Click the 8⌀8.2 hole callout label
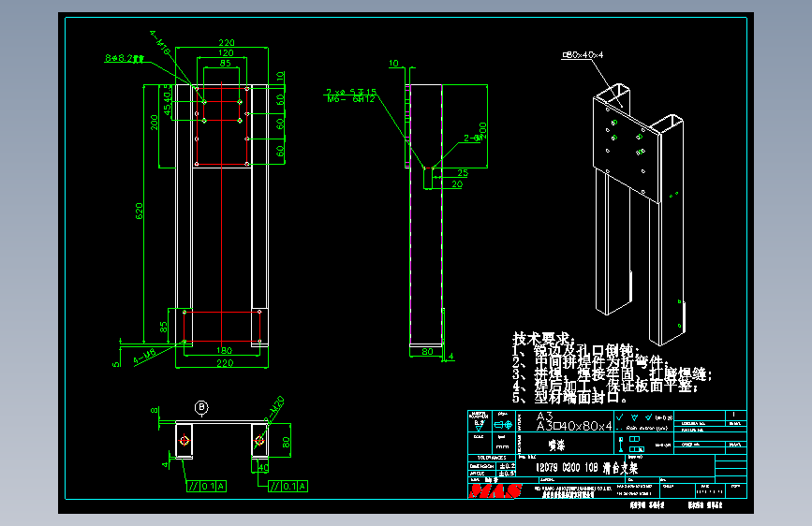The width and height of the screenshot is (812, 526). click(x=125, y=59)
